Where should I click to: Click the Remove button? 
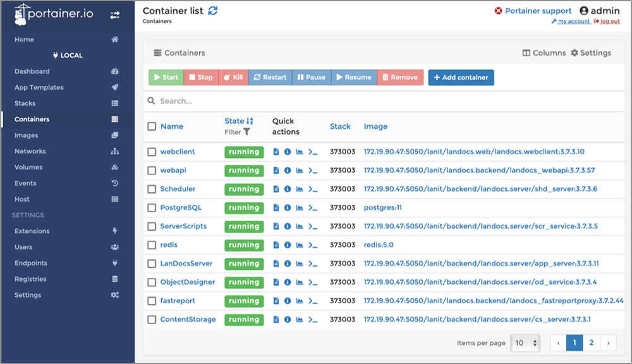(400, 77)
